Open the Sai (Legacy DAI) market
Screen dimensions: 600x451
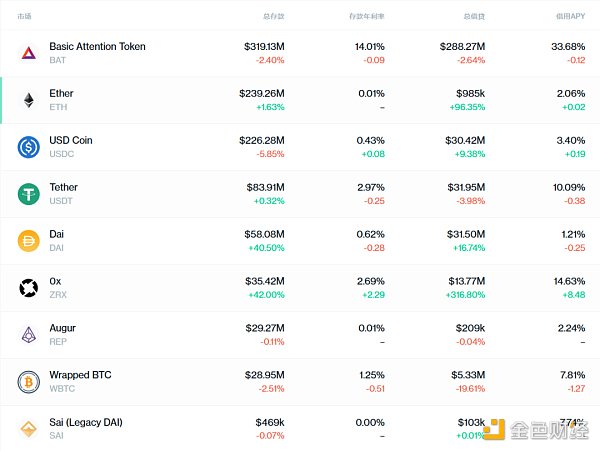click(300, 428)
